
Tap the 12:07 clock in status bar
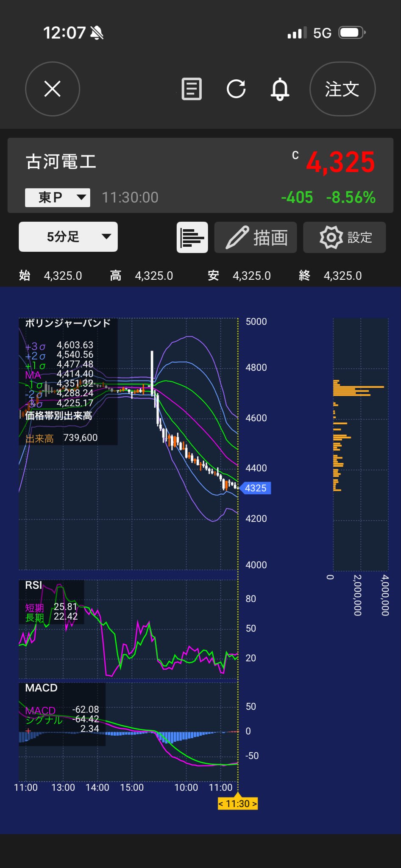point(64,33)
